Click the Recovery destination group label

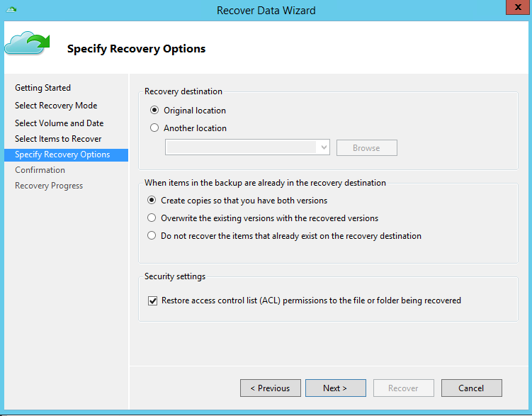pyautogui.click(x=183, y=91)
